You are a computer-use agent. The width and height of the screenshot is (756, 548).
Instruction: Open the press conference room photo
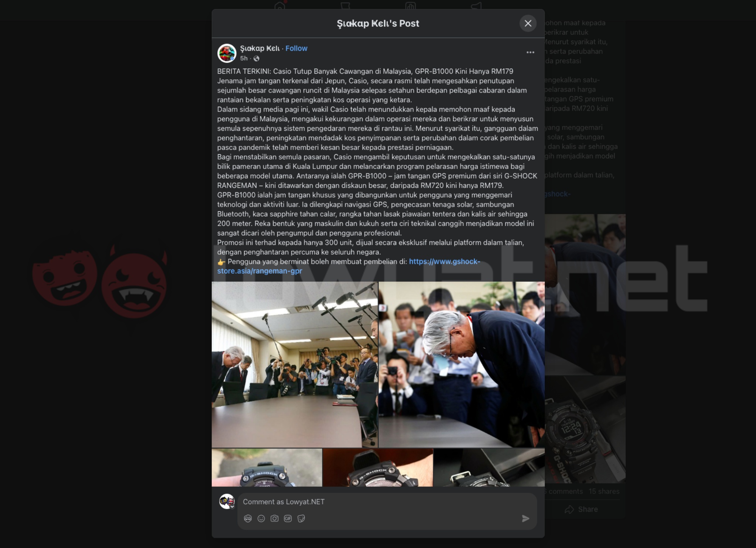[x=294, y=364]
